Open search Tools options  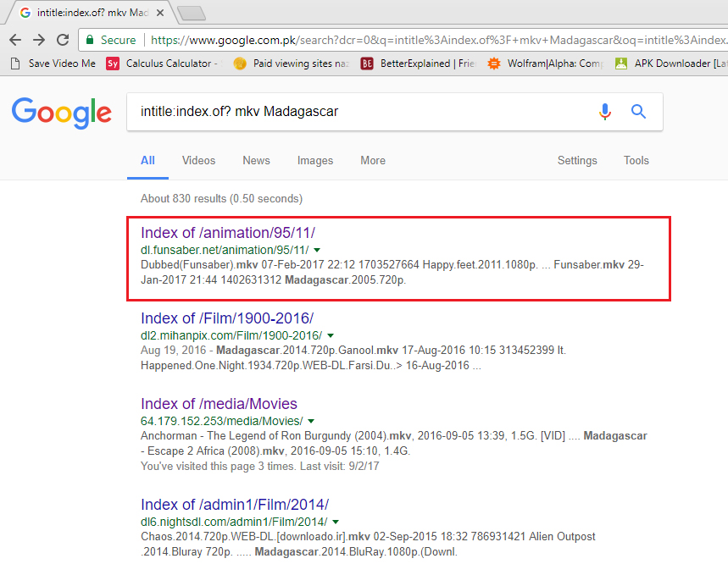click(636, 161)
